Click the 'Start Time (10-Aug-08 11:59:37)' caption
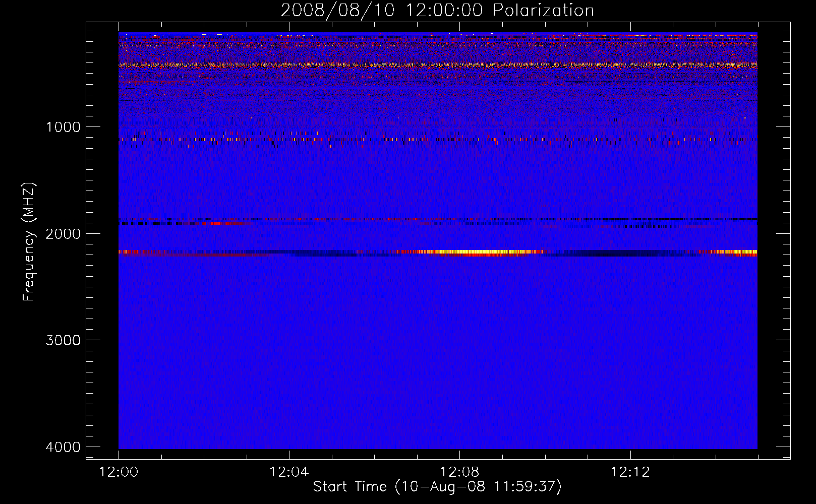This screenshot has height=504, width=816. point(437,487)
